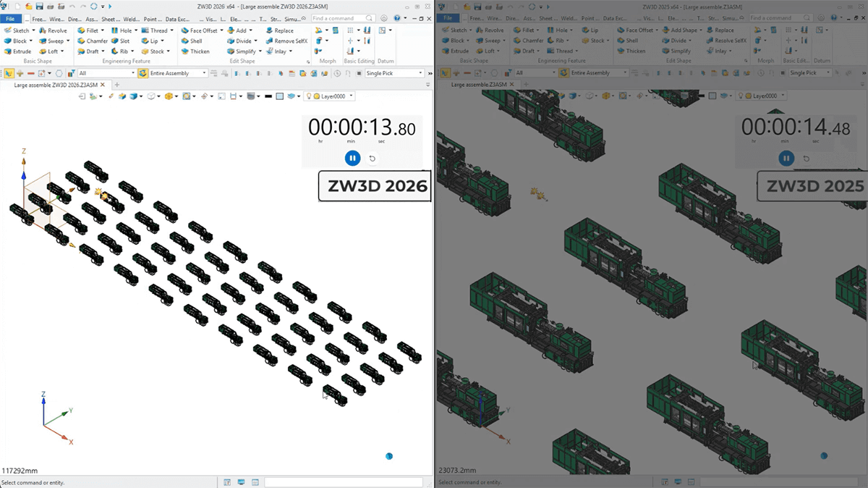Image resolution: width=868 pixels, height=488 pixels.
Task: Click Simplify in the ZW3D 2025 ribbon
Action: click(679, 51)
